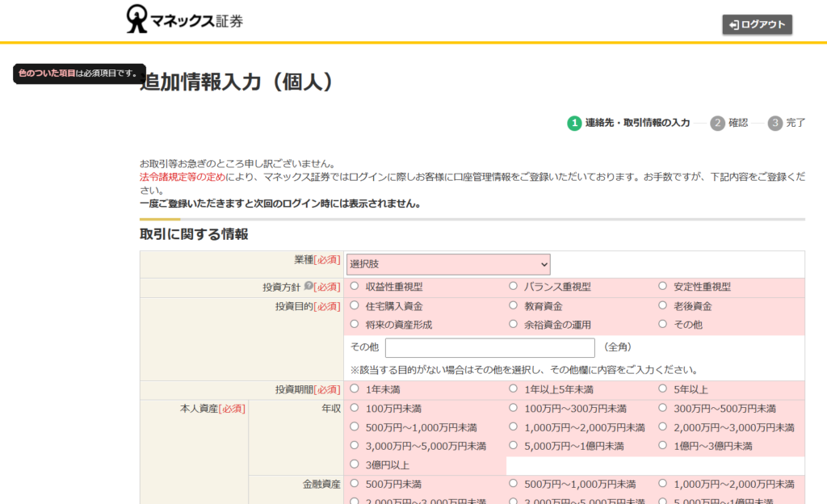Click the Monex Securities logo
This screenshot has width=827, height=504.
[185, 20]
